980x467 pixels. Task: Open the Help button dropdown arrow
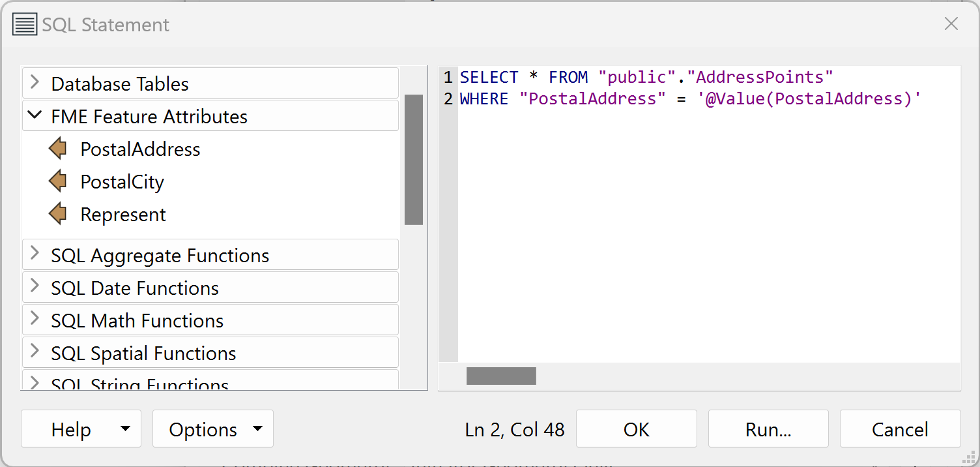[x=126, y=429]
